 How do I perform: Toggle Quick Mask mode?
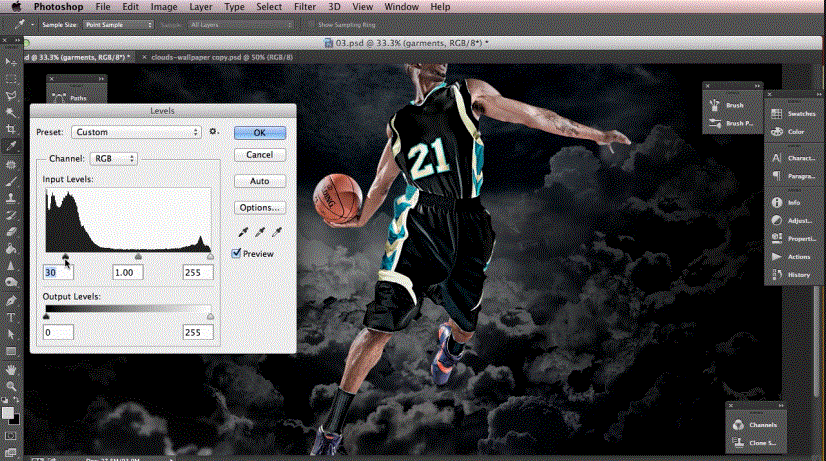click(11, 436)
